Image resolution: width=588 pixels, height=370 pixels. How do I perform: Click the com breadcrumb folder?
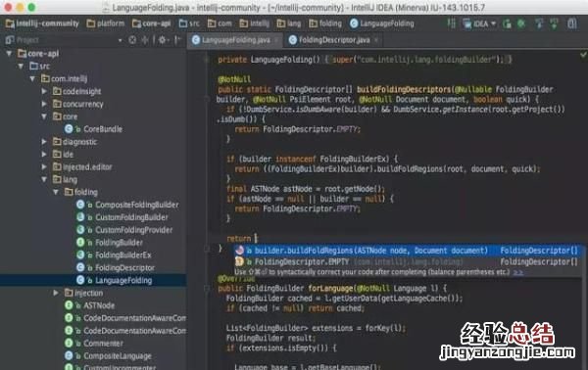(x=220, y=23)
